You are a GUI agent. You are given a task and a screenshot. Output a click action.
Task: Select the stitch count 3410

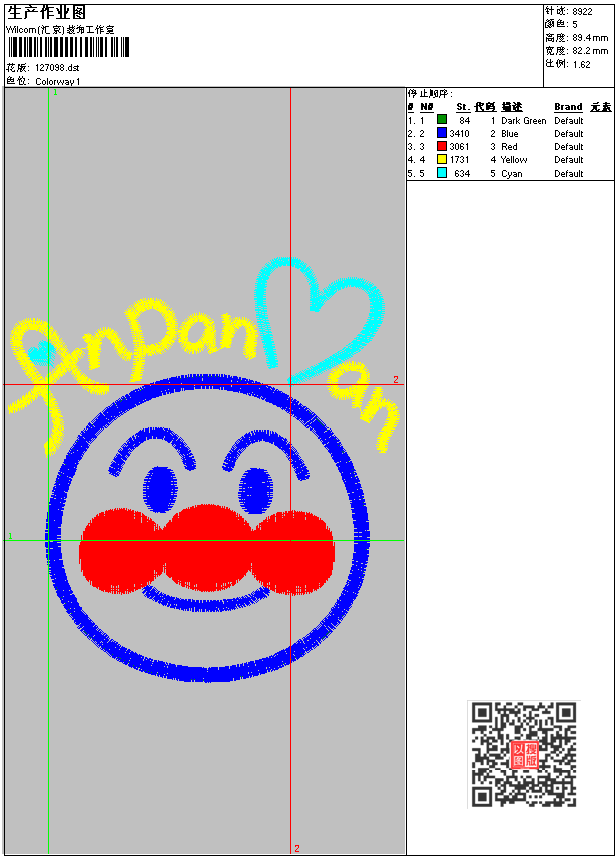pos(459,134)
